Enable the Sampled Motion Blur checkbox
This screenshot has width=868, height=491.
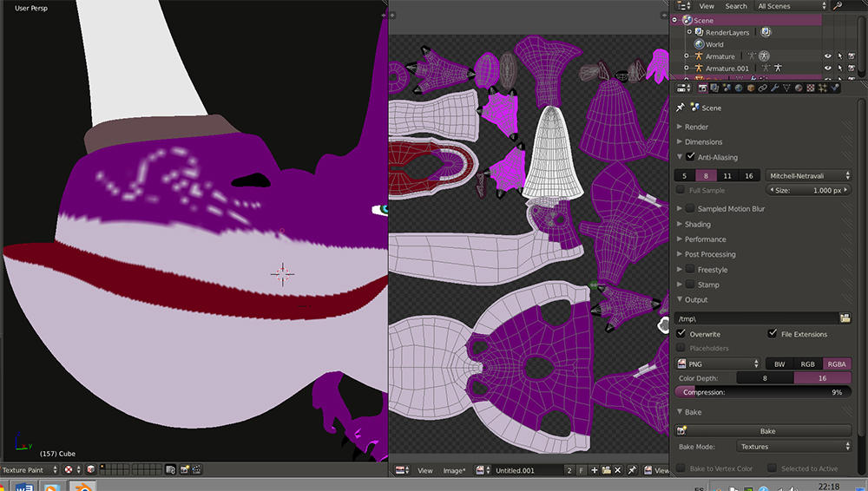(690, 208)
